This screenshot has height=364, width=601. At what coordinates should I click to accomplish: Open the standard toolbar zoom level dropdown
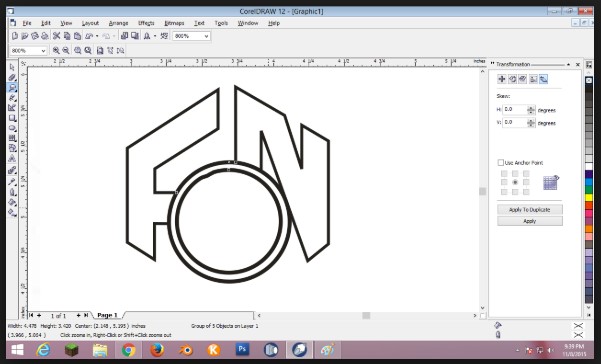[x=206, y=36]
